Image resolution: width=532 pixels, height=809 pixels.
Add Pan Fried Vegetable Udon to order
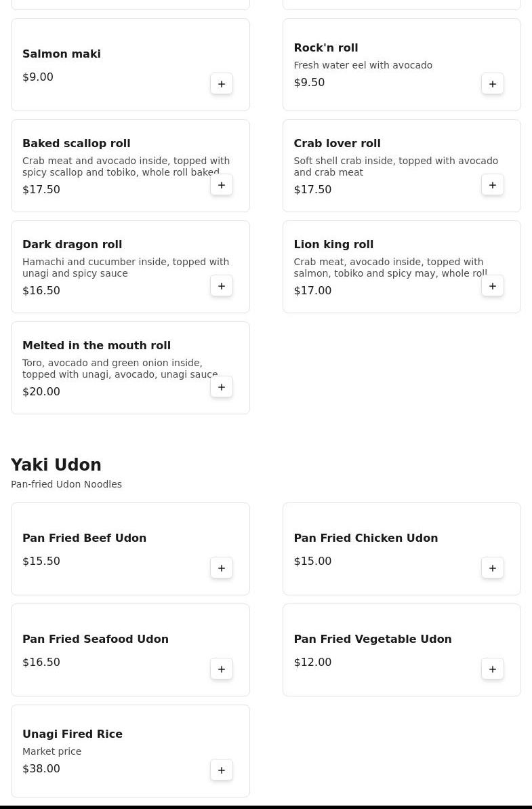click(493, 669)
